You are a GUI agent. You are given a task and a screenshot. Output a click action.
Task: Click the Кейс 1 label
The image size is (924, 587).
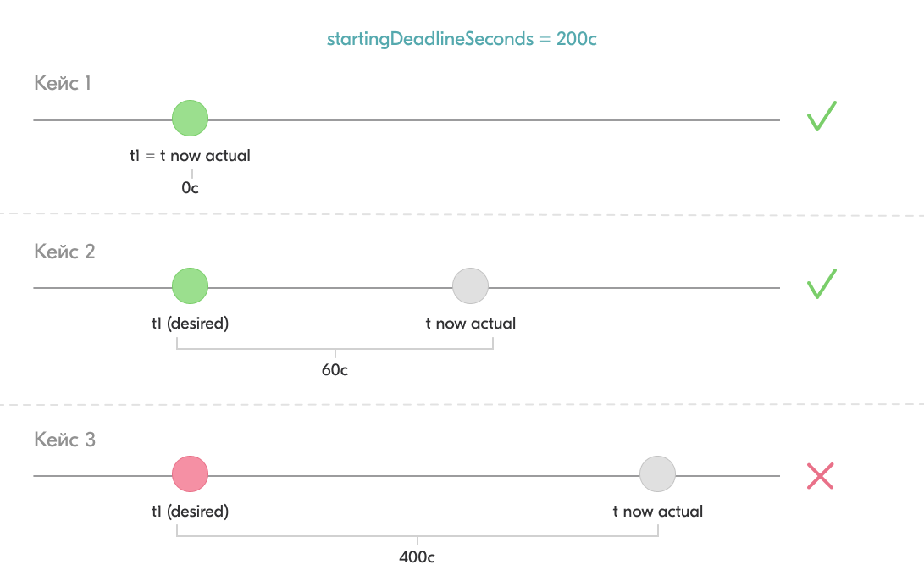pyautogui.click(x=63, y=83)
